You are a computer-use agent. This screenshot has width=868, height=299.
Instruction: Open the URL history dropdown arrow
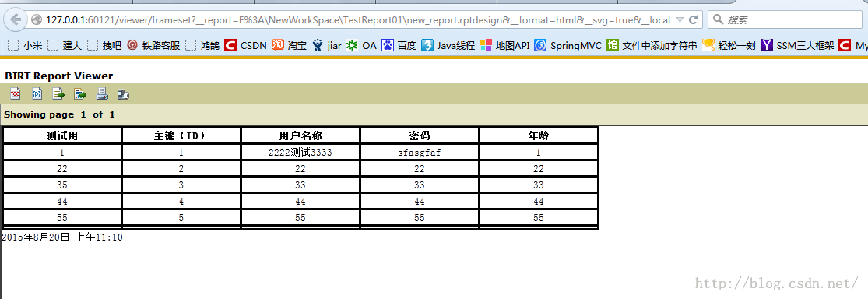(x=680, y=20)
